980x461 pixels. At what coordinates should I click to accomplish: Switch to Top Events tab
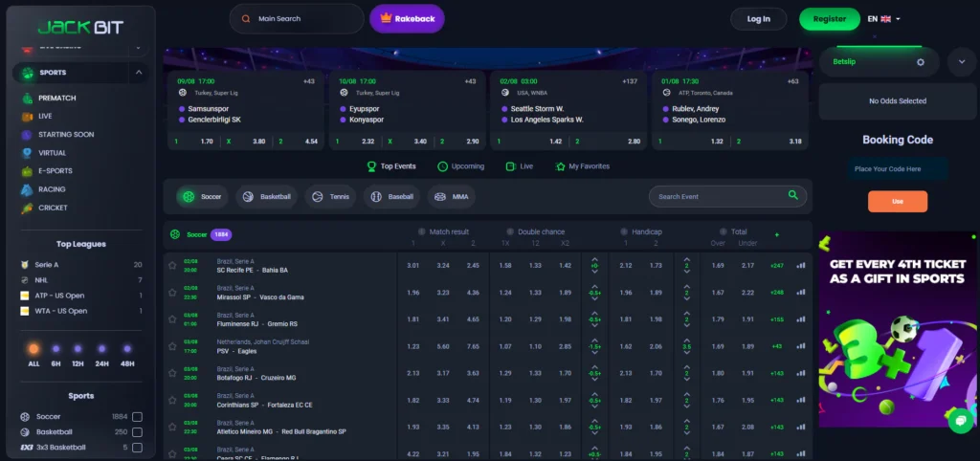[391, 166]
